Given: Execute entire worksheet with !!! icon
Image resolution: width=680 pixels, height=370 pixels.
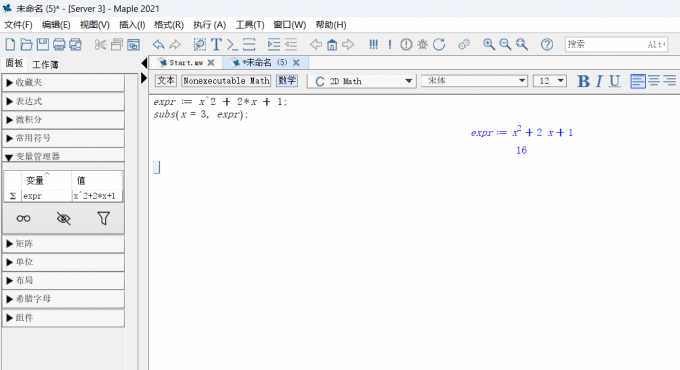Looking at the screenshot, I should [x=373, y=44].
